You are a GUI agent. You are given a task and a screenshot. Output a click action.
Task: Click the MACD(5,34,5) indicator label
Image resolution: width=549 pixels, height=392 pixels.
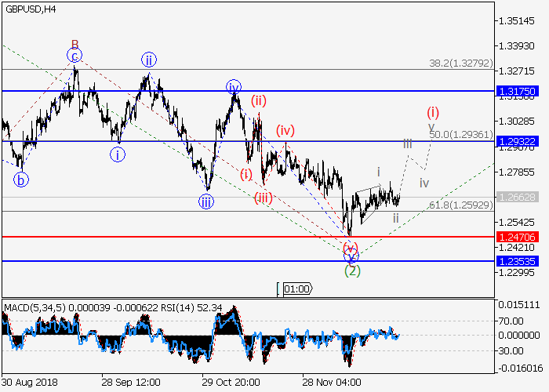(x=35, y=308)
